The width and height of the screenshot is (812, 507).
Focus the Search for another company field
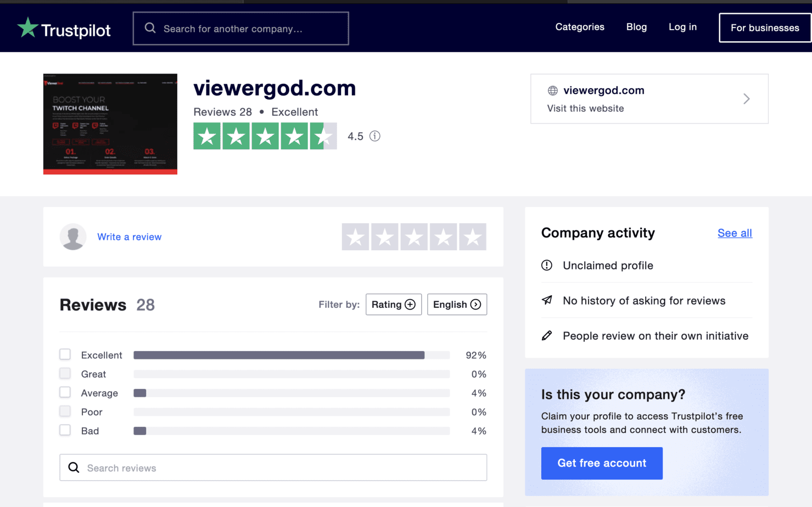click(240, 29)
